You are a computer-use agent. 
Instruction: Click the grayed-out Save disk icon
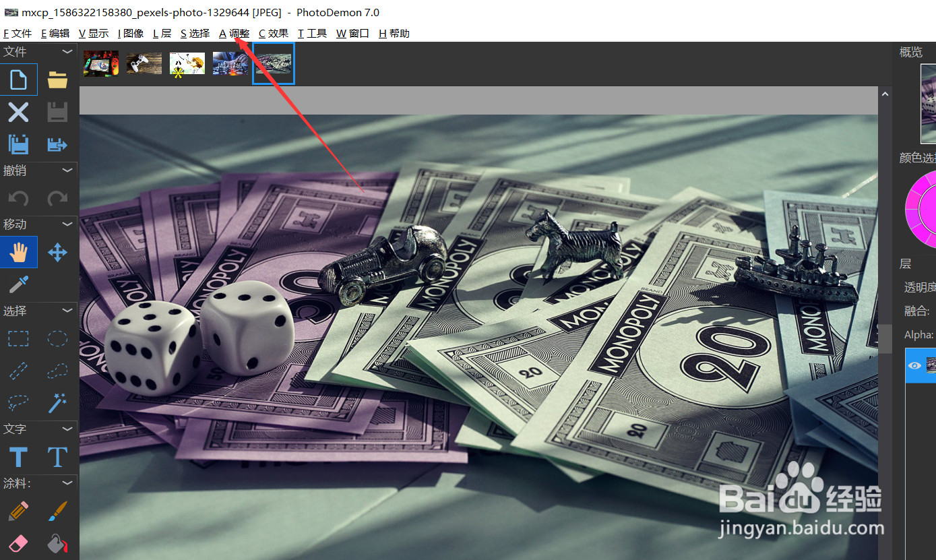[57, 112]
